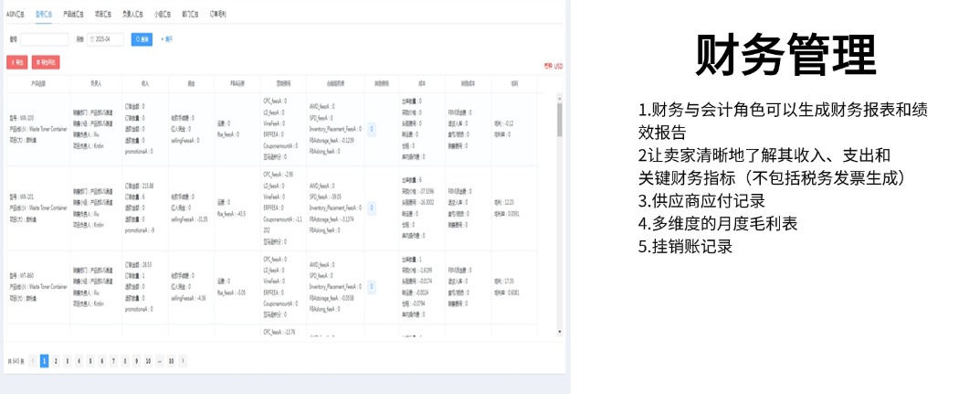Click the blue 0 badge in WX-103 row

pyautogui.click(x=372, y=129)
